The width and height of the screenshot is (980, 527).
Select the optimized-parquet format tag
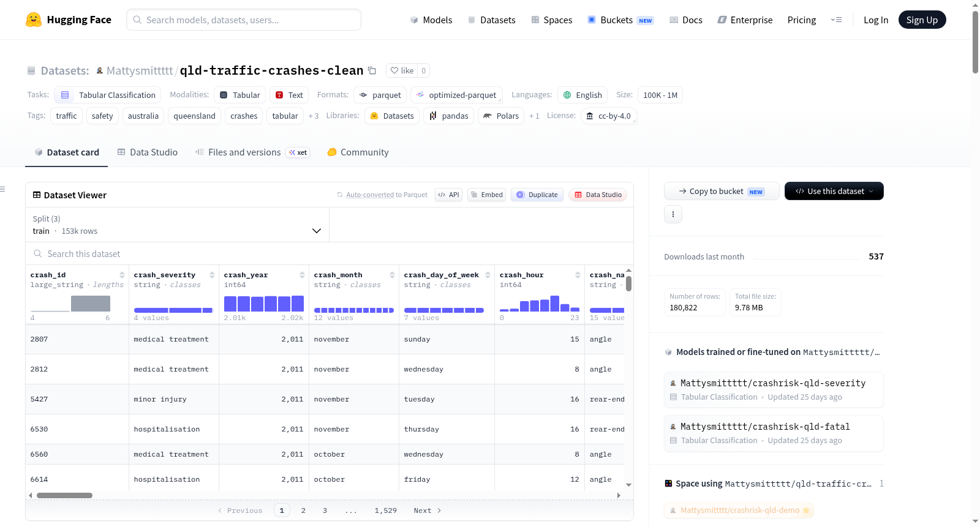456,95
